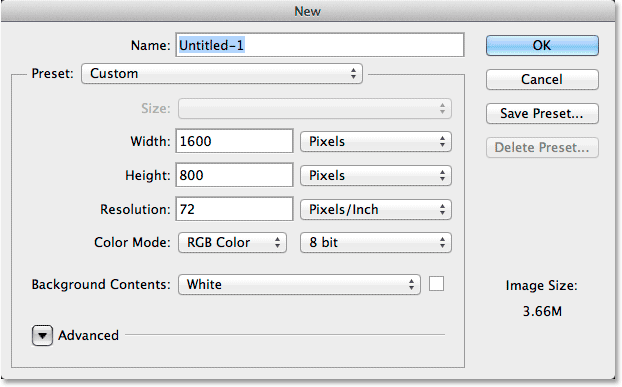This screenshot has width=622, height=387.
Task: Click the Width input field
Action: [234, 141]
